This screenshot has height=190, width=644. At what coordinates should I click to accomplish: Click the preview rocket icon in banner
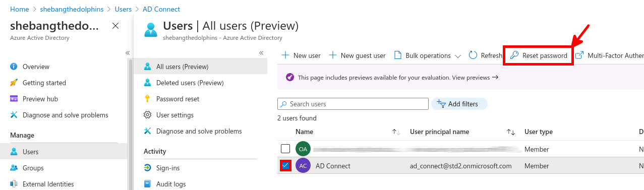coord(290,78)
